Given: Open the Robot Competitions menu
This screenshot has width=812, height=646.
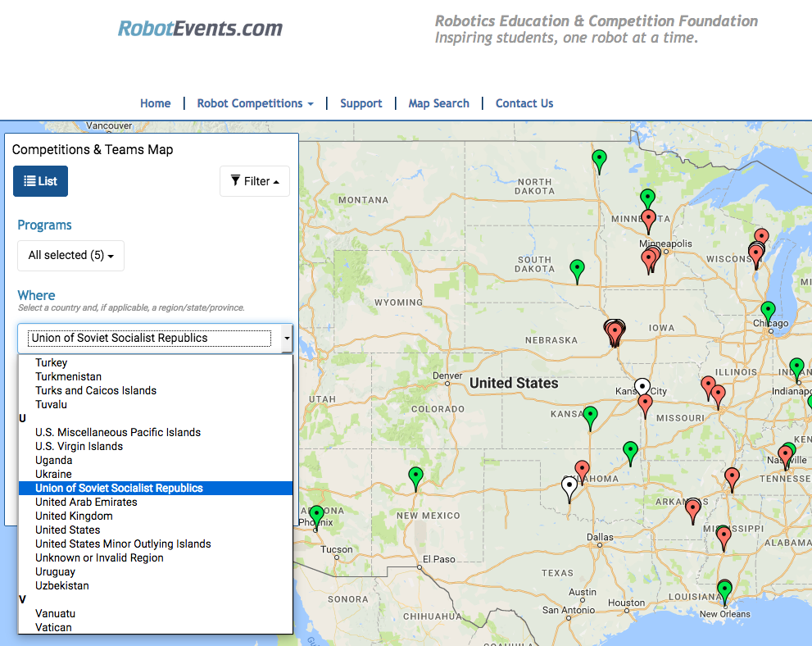Looking at the screenshot, I should pos(255,103).
